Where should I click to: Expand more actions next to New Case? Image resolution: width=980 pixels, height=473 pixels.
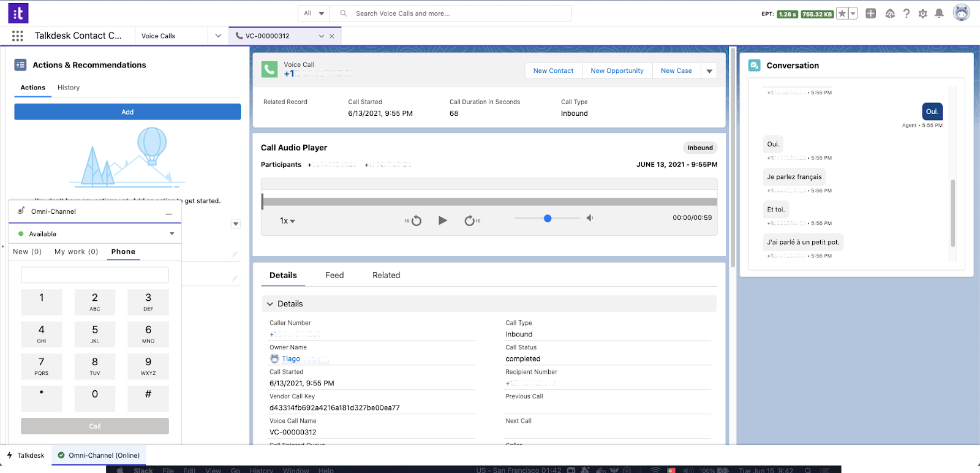(709, 71)
